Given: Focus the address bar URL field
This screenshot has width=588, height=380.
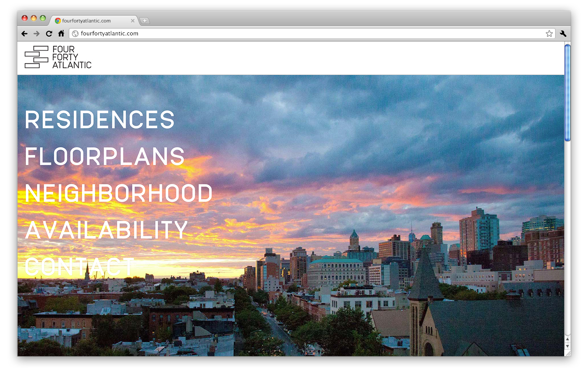Looking at the screenshot, I should click(311, 34).
